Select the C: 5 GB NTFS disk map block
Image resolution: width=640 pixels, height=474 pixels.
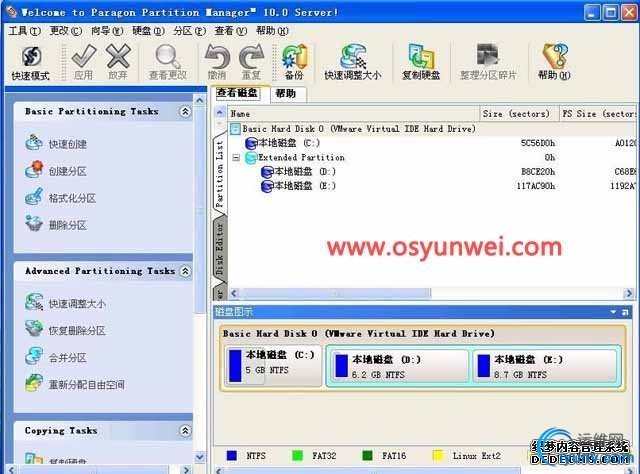click(273, 365)
